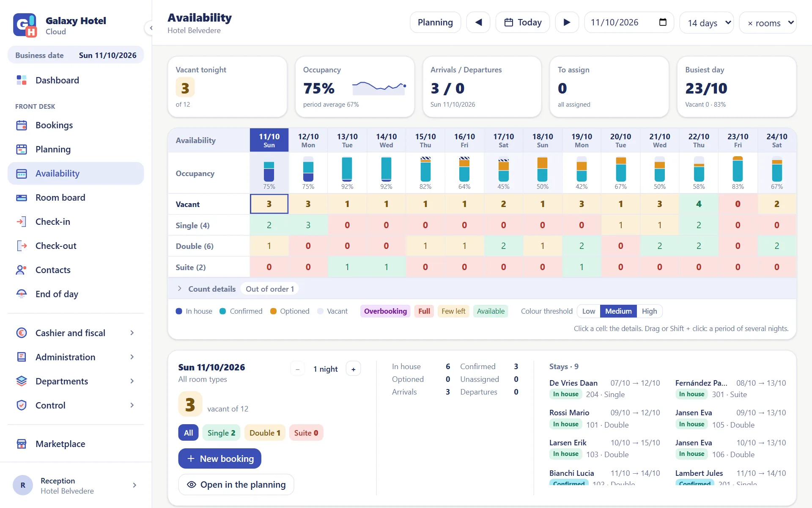812x508 pixels.
Task: Open the date picker calendar icon
Action: click(663, 22)
